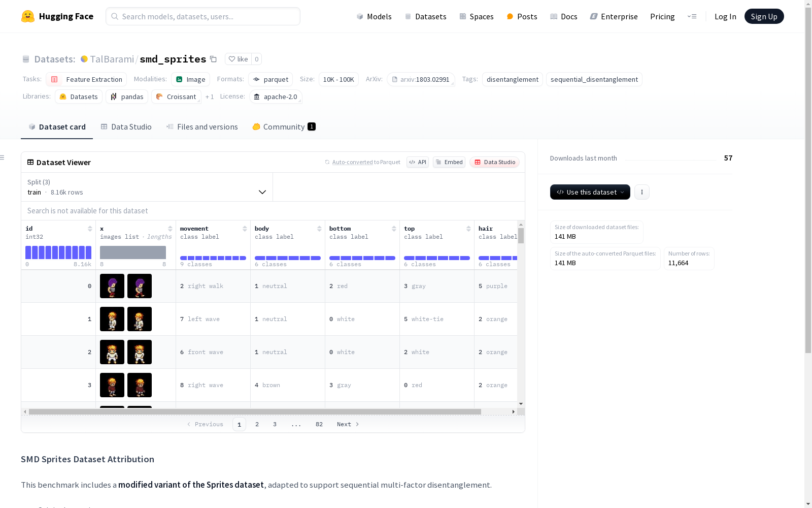
Task: Click the refresh icon by Auto-converted to Parquet
Action: 327,162
